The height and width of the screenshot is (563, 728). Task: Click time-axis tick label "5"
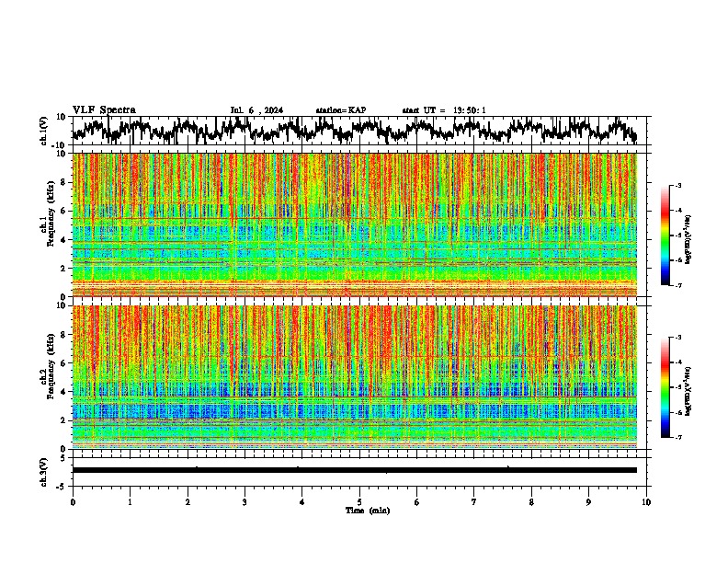(x=359, y=502)
